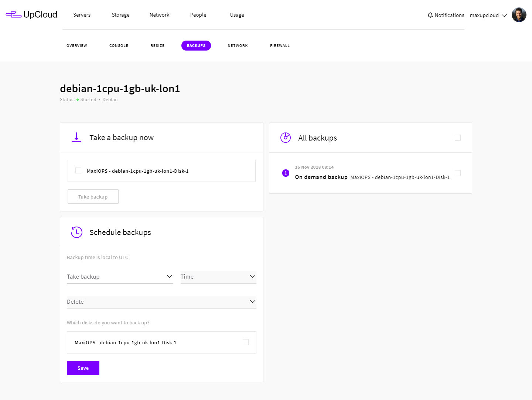532x400 pixels.
Task: Open the Take backup frequency dropdown
Action: pos(120,277)
